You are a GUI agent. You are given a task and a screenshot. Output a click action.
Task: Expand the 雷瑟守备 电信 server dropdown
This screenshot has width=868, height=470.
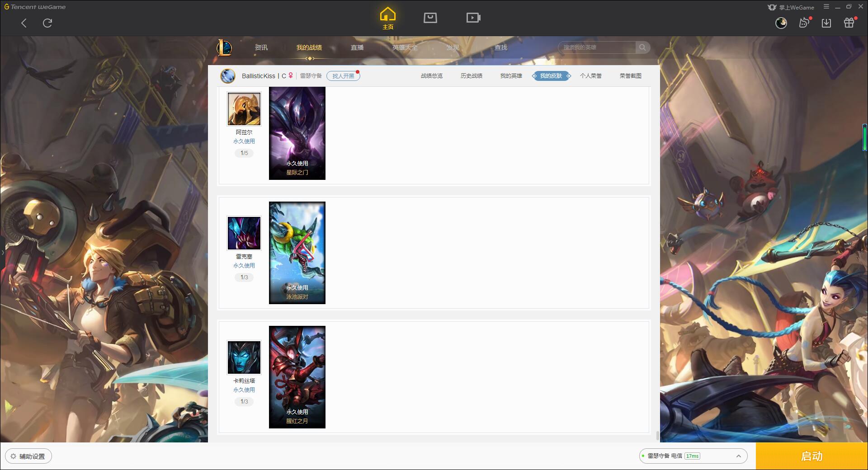[693, 456]
